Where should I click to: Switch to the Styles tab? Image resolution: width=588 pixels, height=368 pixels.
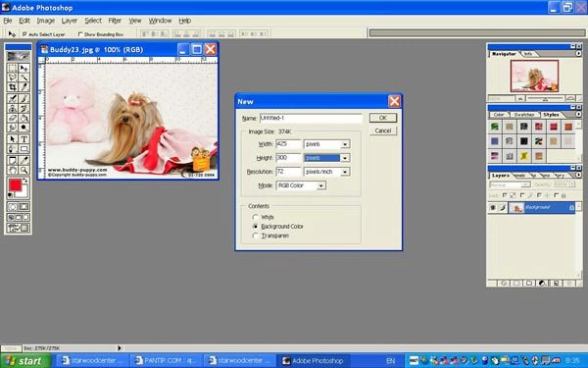551,115
